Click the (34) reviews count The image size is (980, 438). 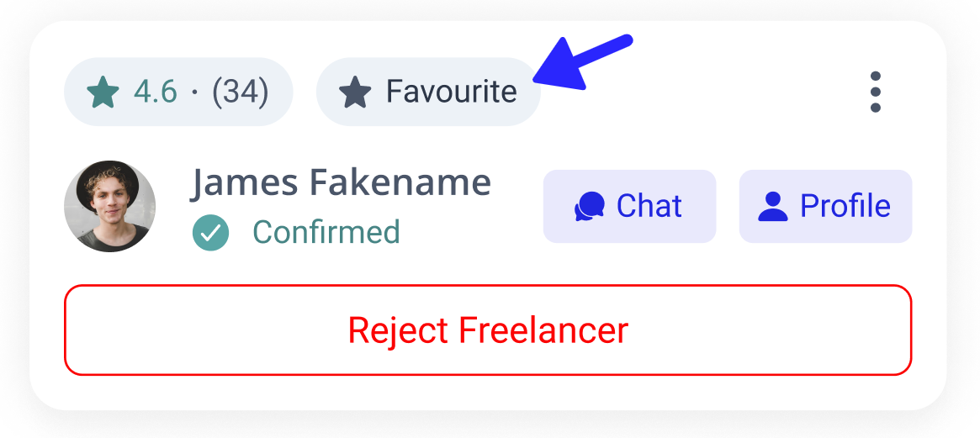[240, 92]
